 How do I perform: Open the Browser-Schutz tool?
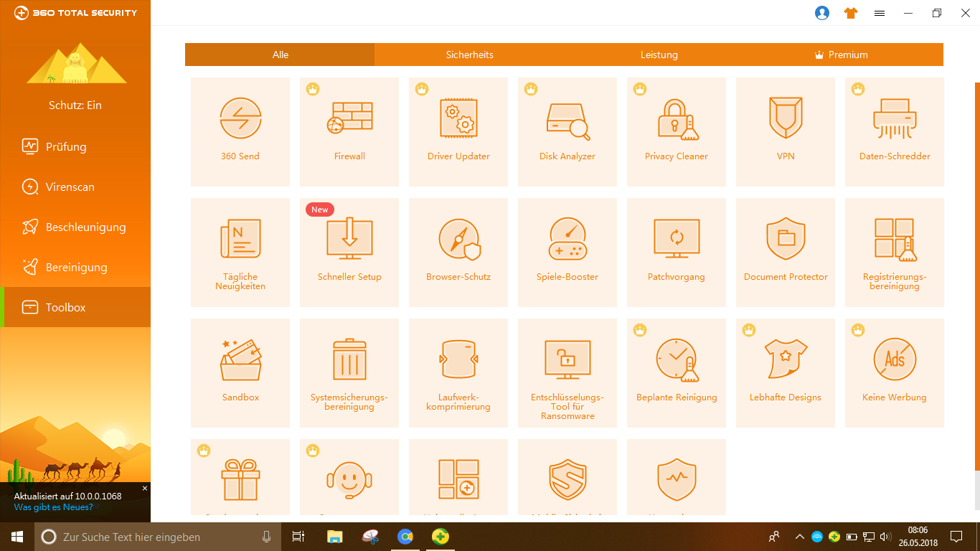click(458, 253)
